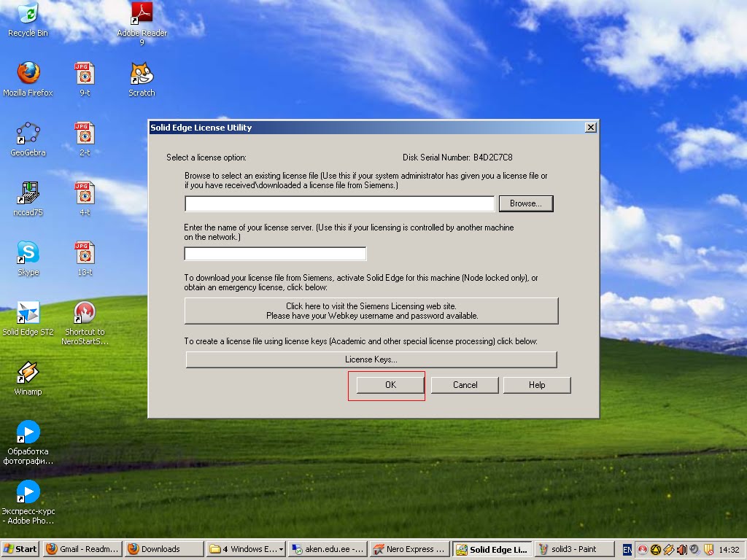Switch to aken.edu.ee taskbar button
This screenshot has height=560, width=747.
[x=328, y=549]
